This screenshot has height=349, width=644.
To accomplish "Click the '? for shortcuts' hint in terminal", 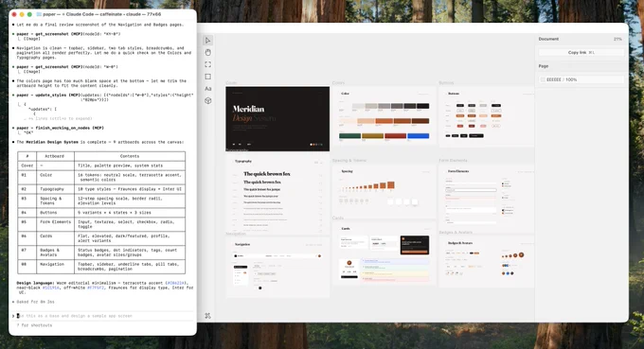I will pos(34,325).
